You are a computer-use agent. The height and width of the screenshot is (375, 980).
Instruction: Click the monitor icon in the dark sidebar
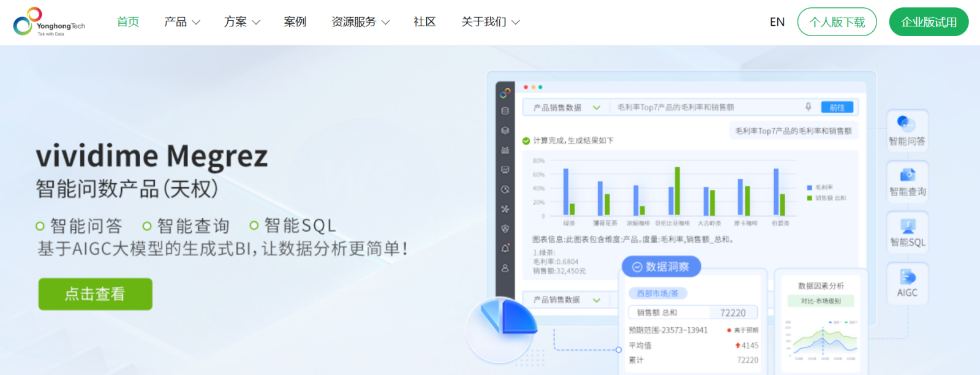point(505,170)
